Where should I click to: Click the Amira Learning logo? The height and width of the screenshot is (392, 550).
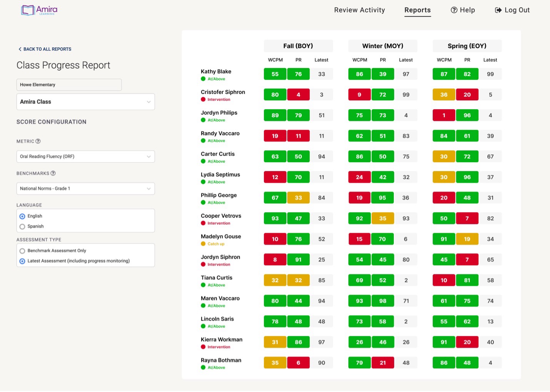pos(39,10)
